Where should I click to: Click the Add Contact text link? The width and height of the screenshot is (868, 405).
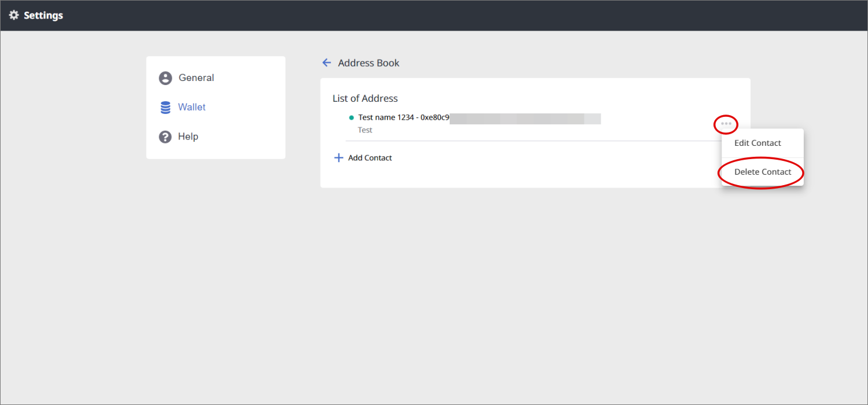(x=370, y=158)
